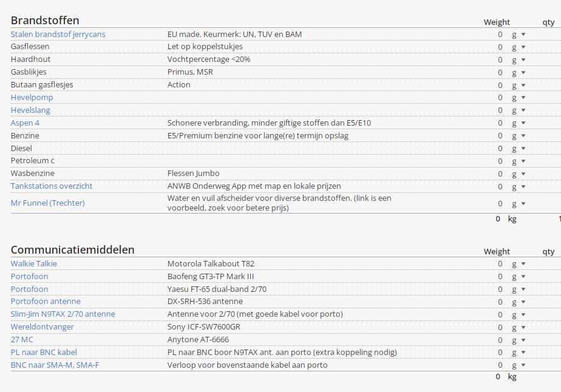Expand weight unit dropdown for Haardhout

518,59
